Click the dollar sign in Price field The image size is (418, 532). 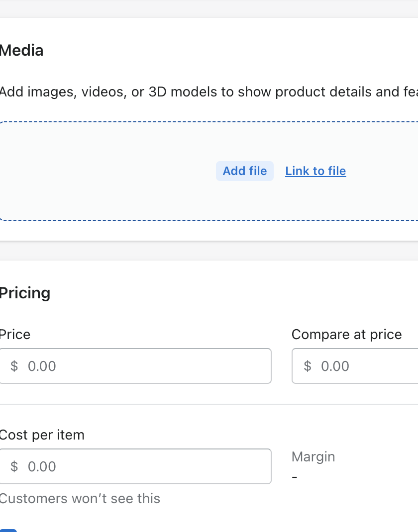pyautogui.click(x=14, y=366)
